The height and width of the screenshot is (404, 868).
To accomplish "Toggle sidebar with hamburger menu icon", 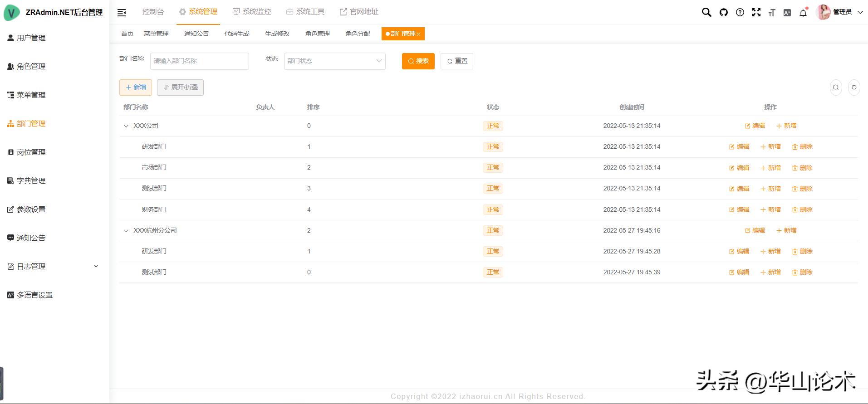I will (x=122, y=12).
